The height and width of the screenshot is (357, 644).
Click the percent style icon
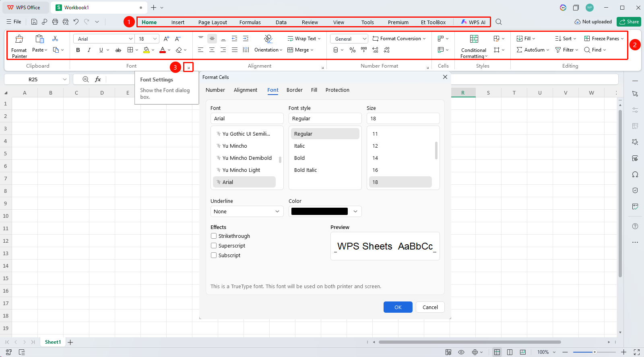point(353,50)
